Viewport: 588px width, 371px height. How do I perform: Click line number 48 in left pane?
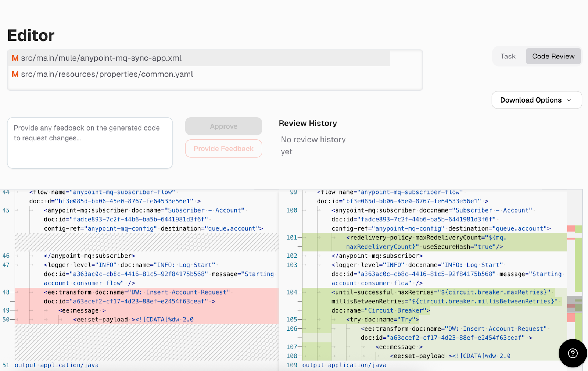(6, 292)
